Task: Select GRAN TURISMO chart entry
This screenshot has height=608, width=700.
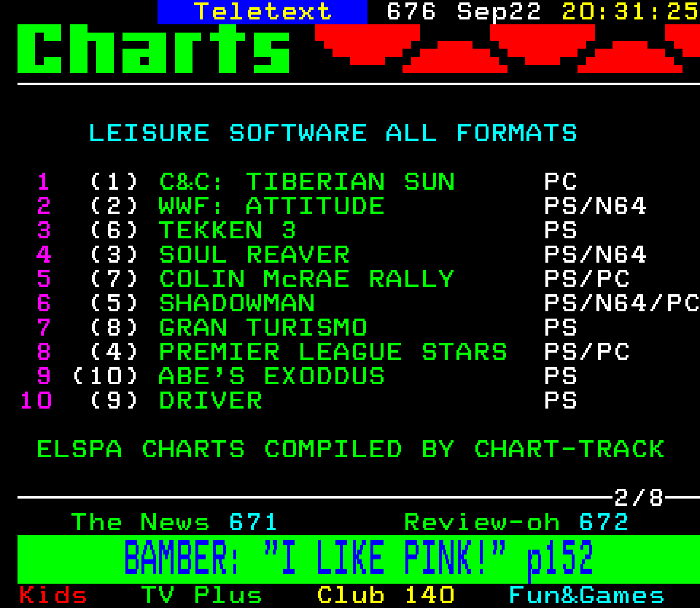Action: [x=263, y=327]
